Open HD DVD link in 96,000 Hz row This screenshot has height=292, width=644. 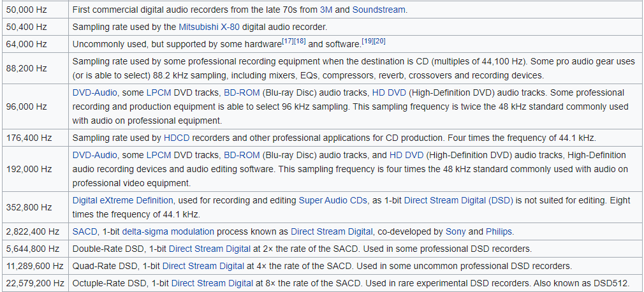point(390,93)
